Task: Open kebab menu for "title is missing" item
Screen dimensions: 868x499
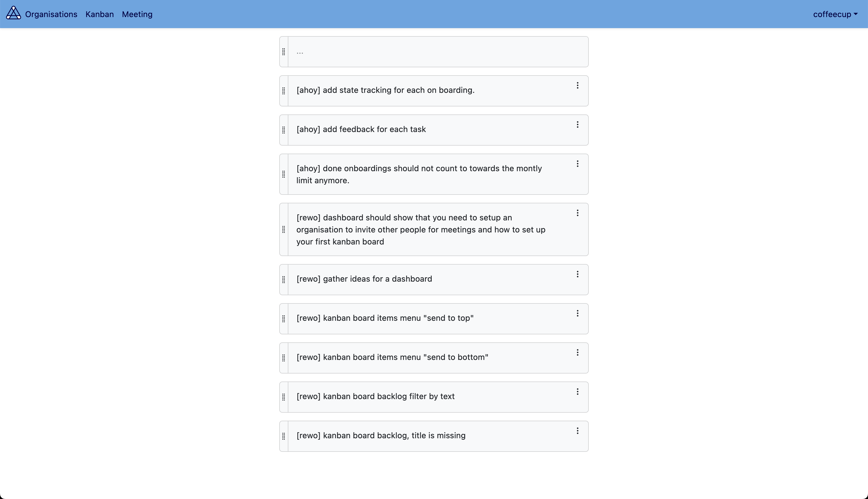Action: coord(577,431)
